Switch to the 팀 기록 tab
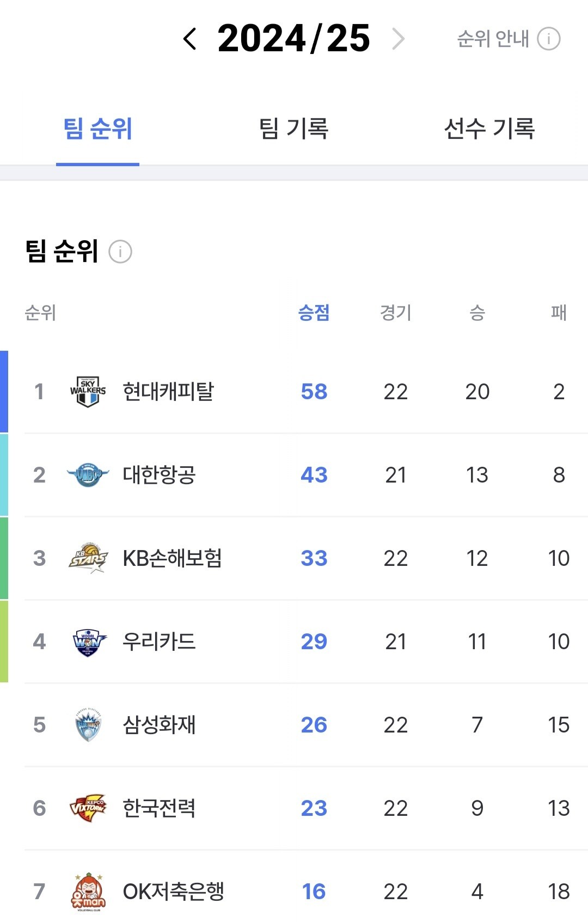The height and width of the screenshot is (922, 588). [293, 129]
